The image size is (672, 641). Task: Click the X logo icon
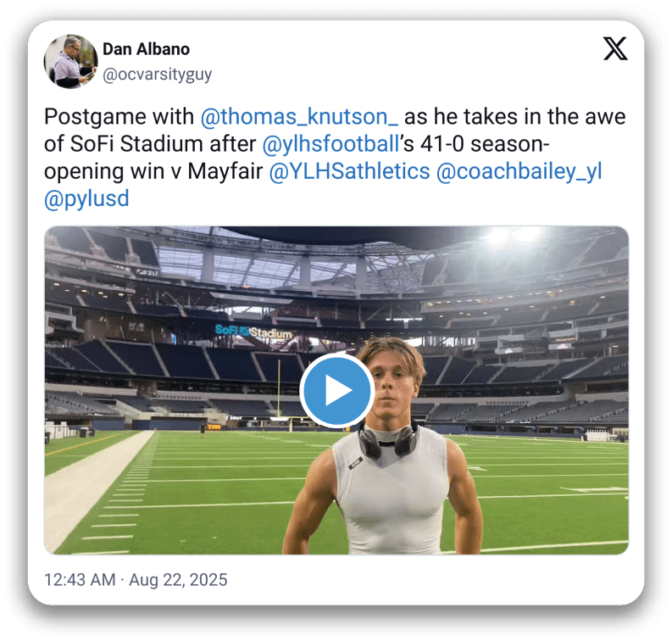[x=615, y=49]
